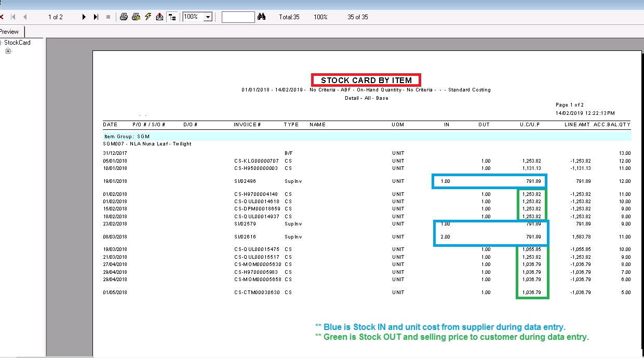644x358 pixels.
Task: Go to the first page of report
Action: pyautogui.click(x=13, y=17)
